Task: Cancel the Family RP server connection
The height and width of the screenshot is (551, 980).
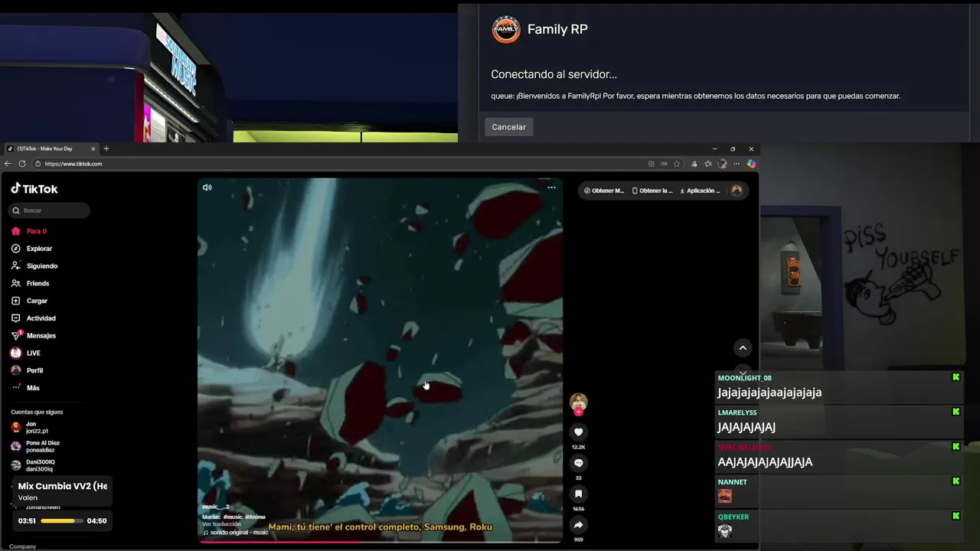Action: (508, 127)
